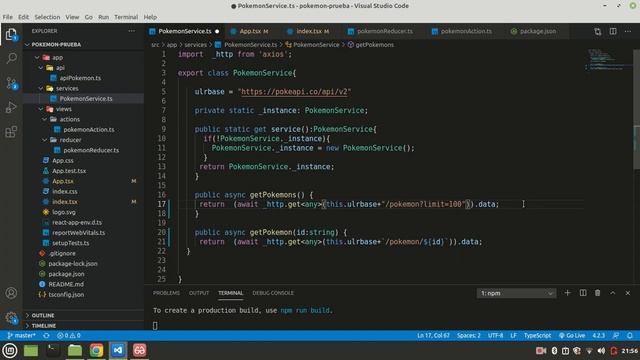Viewport: 640px width, 360px height.
Task: Switch to the PROBLEMS panel tab
Action: point(166,293)
